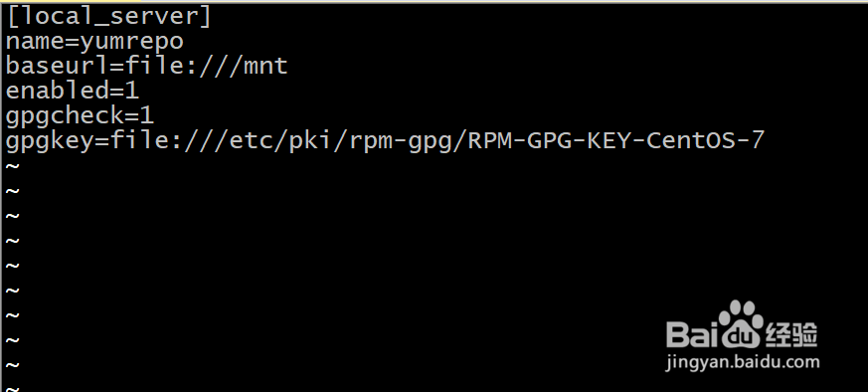The height and width of the screenshot is (392, 868).
Task: Click the jingyan.baidu.com watermark text
Action: [743, 363]
